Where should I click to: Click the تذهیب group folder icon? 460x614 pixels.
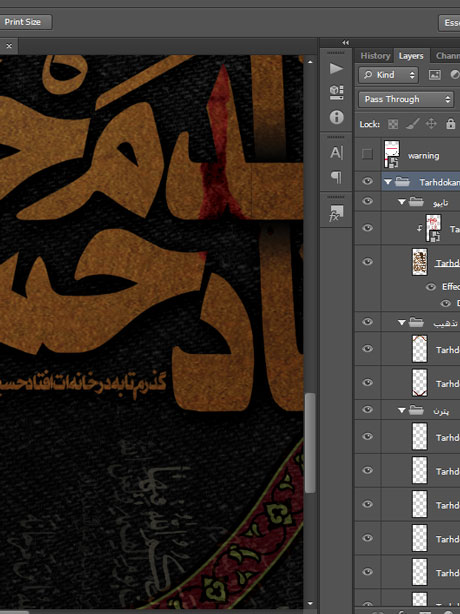tap(416, 322)
